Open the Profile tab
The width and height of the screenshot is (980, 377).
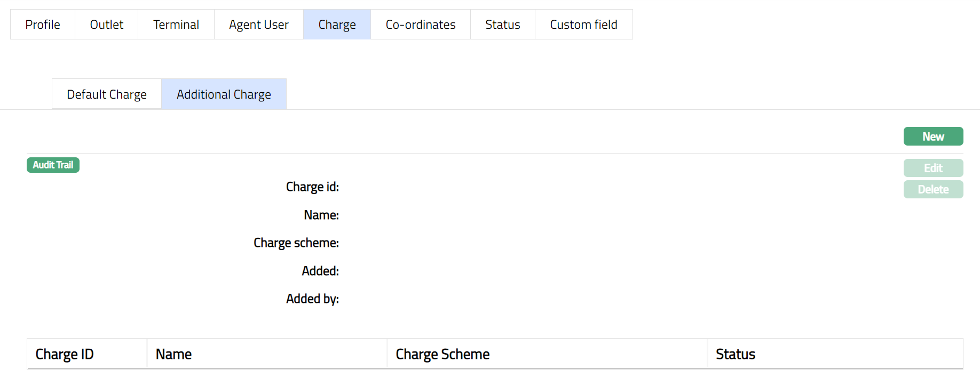point(43,25)
